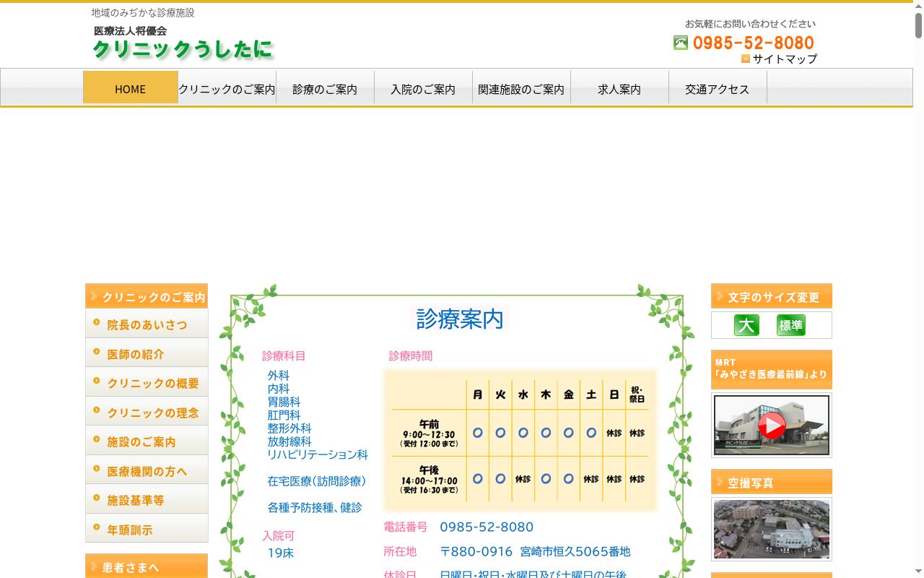
Task: Click the 患者さまへ sidebar heading
Action: point(147,566)
